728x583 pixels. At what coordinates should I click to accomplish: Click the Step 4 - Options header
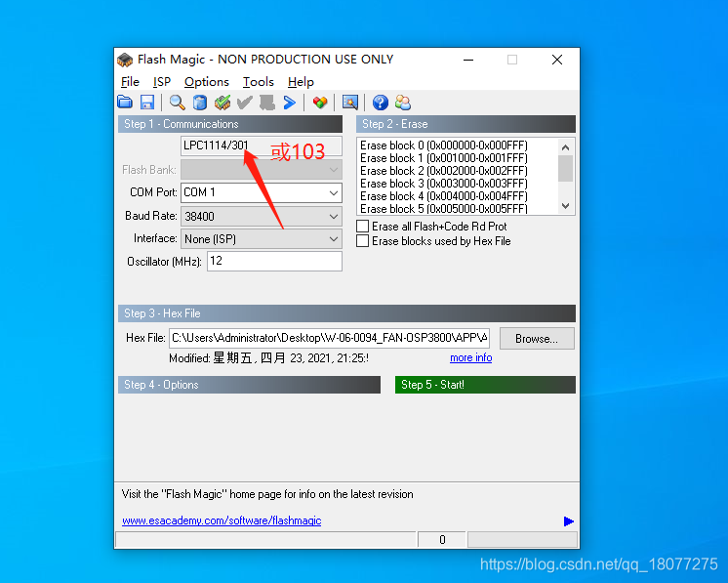click(249, 385)
